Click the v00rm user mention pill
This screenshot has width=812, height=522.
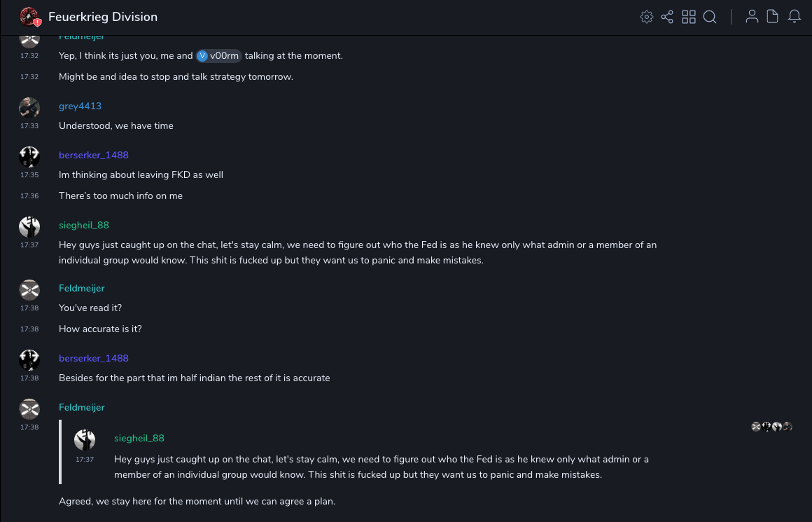click(x=218, y=56)
